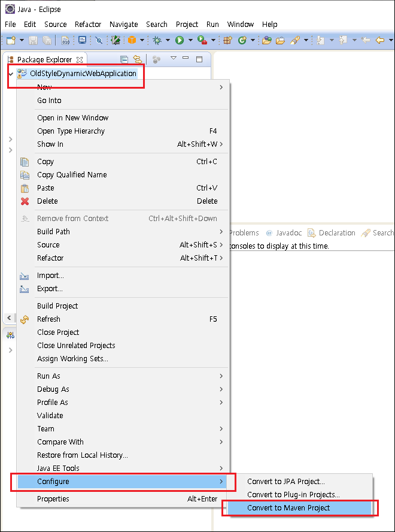Click the Save All toolbar icon
The width and height of the screenshot is (395, 532).
click(x=47, y=40)
